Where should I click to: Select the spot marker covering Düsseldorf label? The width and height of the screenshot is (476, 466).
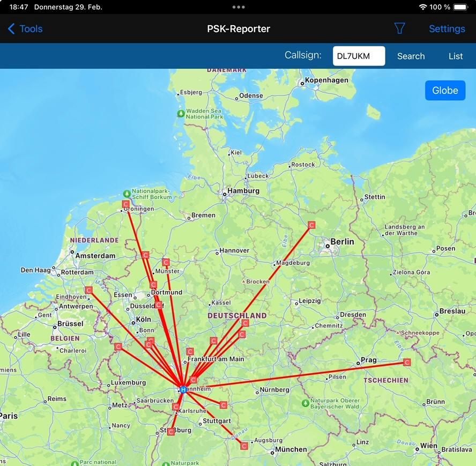tap(158, 305)
